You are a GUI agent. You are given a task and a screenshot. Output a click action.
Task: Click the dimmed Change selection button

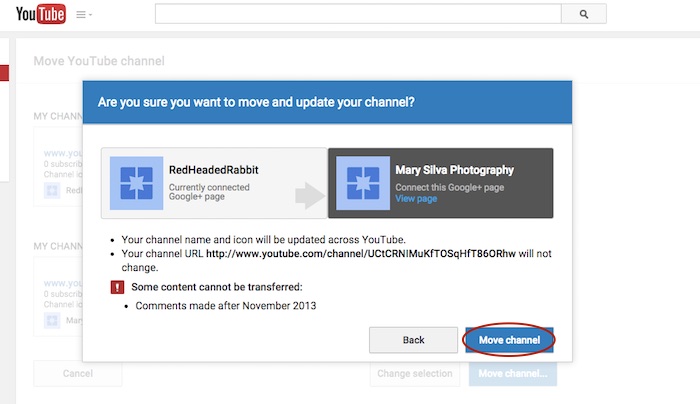(x=415, y=374)
